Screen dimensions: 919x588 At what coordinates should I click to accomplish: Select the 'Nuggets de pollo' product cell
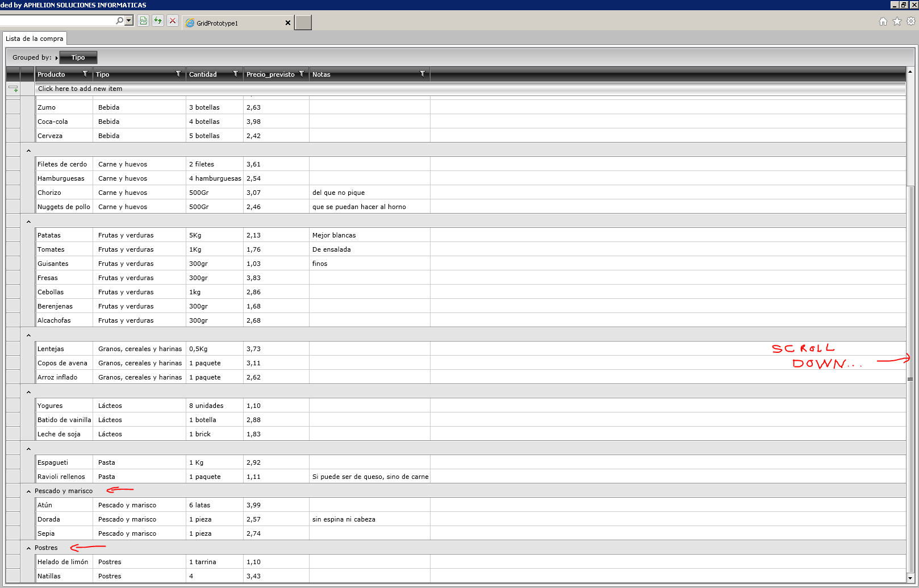tap(64, 207)
